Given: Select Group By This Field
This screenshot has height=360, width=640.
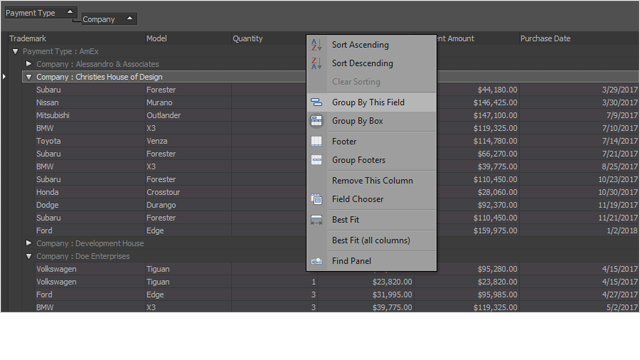Looking at the screenshot, I should click(371, 102).
